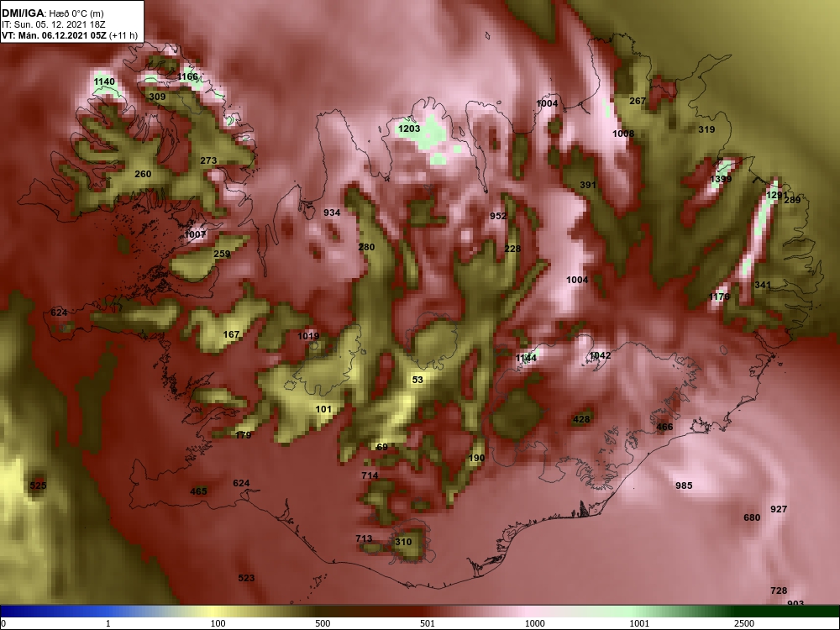Click the '267' height label
The width and height of the screenshot is (840, 630).
pos(638,102)
